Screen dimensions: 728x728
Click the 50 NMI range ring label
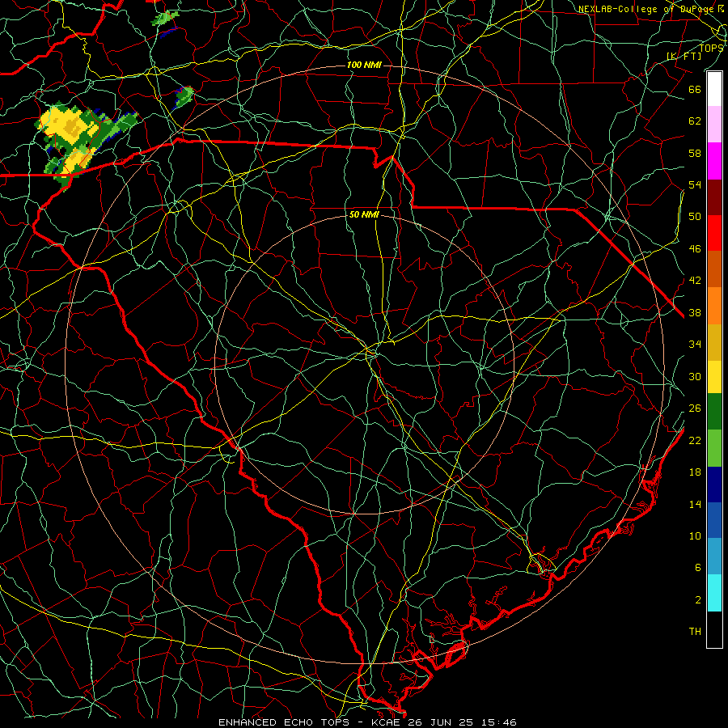coord(364,214)
